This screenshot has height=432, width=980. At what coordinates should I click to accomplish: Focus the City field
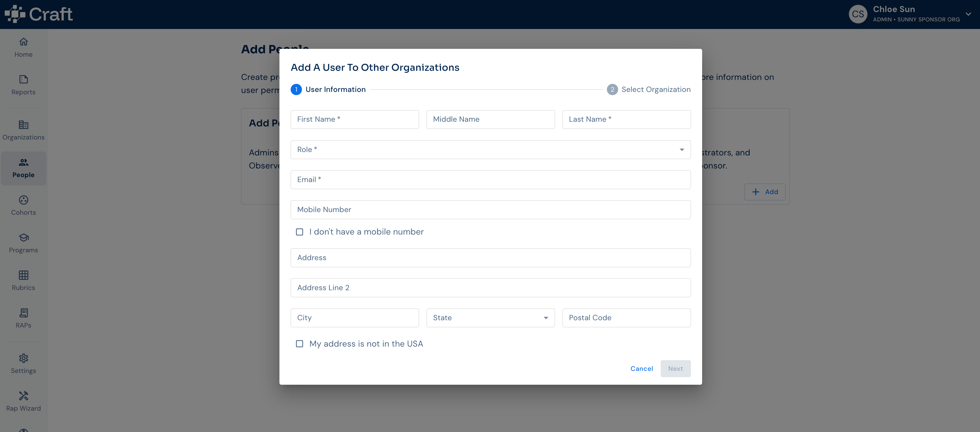[355, 318]
